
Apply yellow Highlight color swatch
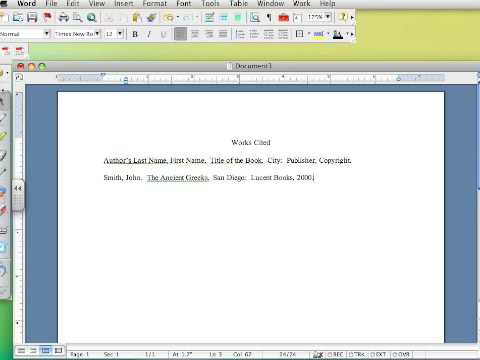click(319, 34)
